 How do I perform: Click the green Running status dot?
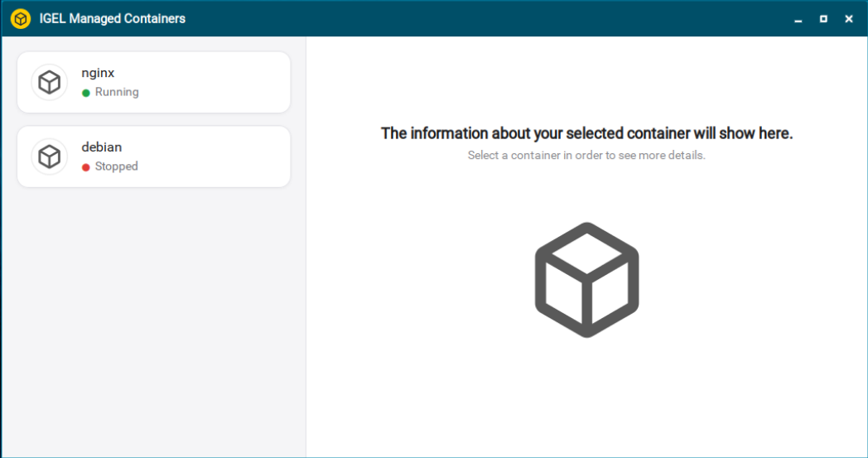(x=86, y=93)
